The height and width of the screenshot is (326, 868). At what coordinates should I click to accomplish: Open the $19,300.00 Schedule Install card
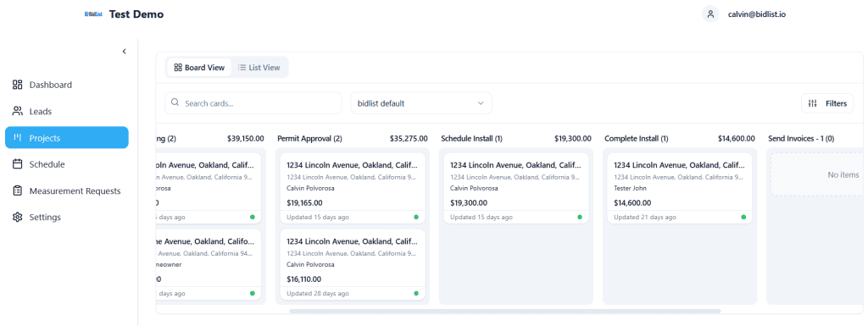tap(516, 188)
